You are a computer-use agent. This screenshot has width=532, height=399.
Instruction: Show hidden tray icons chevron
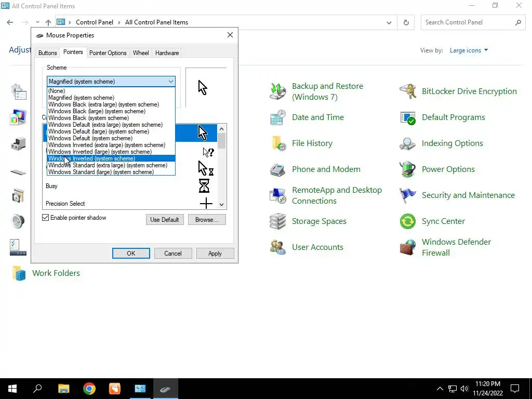coord(440,389)
